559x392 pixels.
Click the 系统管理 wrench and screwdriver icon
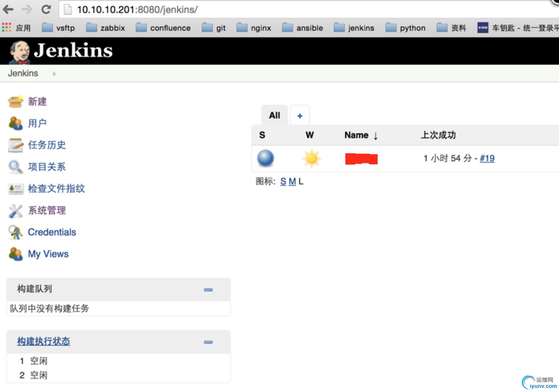(x=16, y=211)
